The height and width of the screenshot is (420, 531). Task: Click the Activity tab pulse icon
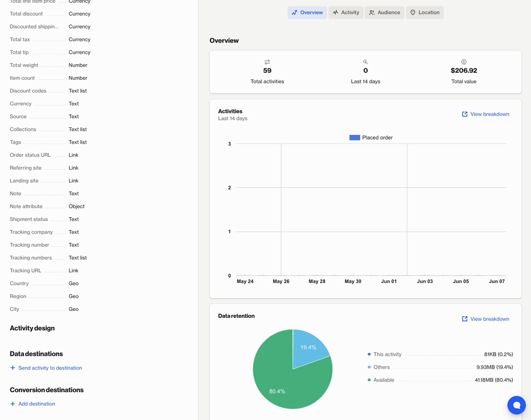pyautogui.click(x=335, y=12)
